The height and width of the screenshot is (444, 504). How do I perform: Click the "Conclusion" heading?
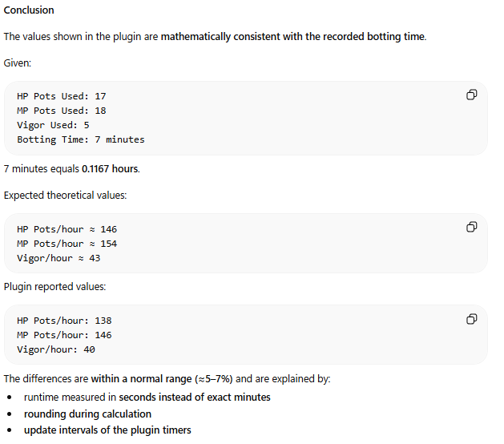(29, 10)
